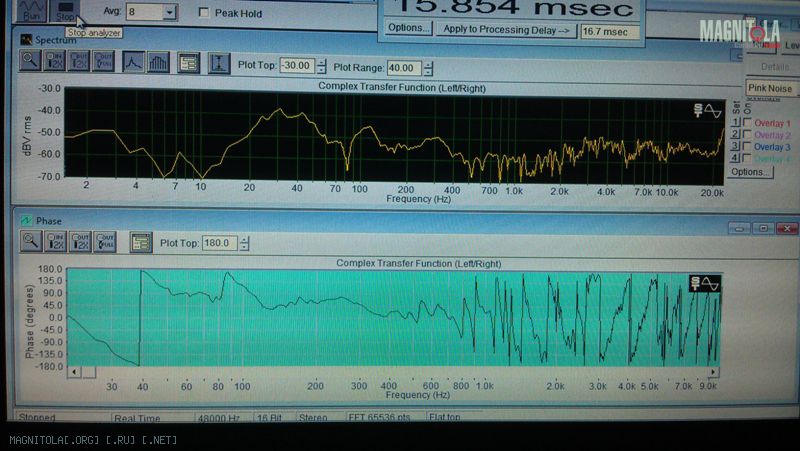800x451 pixels.
Task: Set overlay 4 with button 4
Action: pos(736,158)
